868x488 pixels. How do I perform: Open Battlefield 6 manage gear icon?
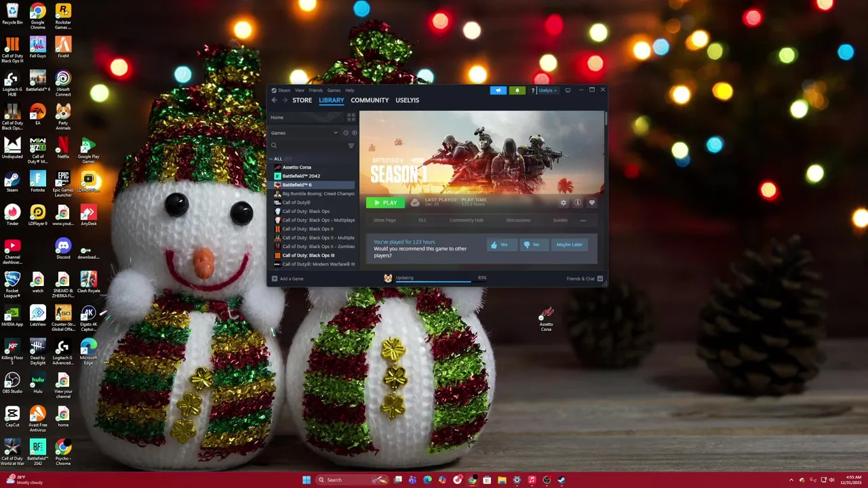(x=563, y=203)
